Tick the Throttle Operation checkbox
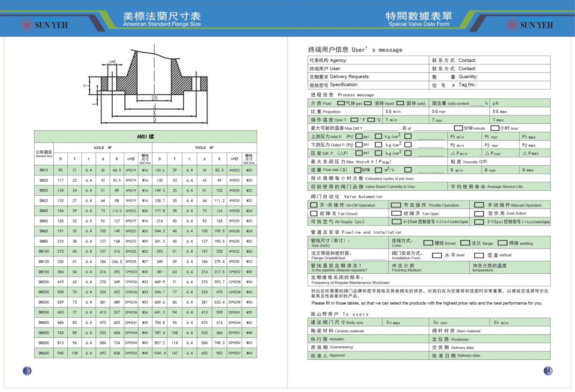The image size is (575, 392). pos(396,205)
